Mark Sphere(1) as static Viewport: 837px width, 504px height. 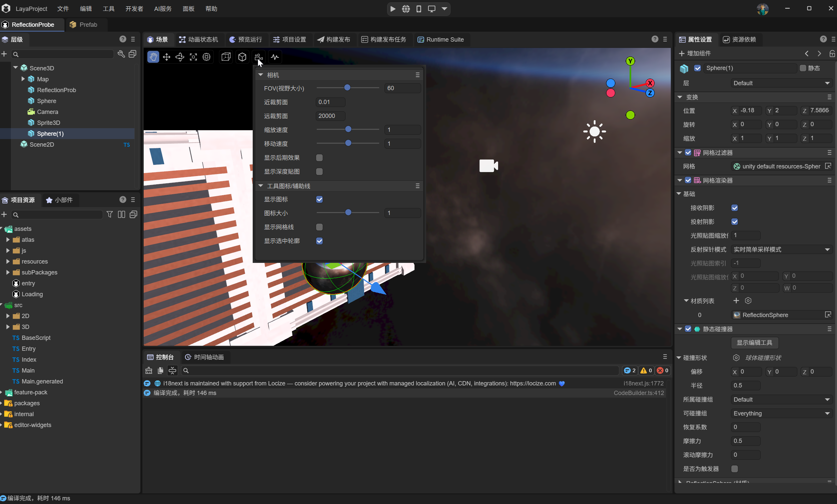803,68
